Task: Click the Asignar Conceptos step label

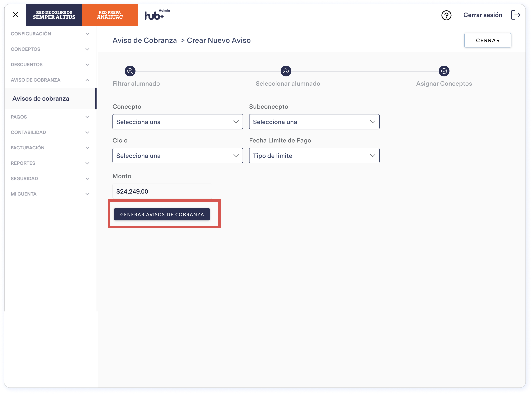Action: point(444,84)
